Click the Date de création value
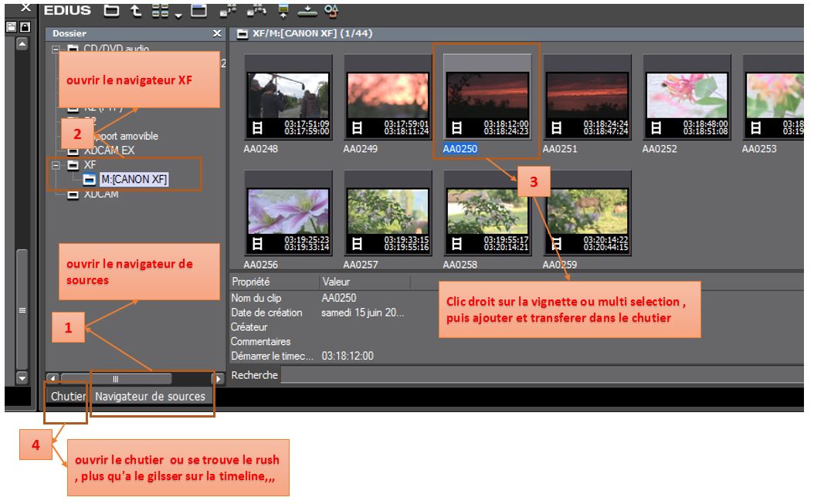This screenshot has width=814, height=504. pyautogui.click(x=362, y=313)
